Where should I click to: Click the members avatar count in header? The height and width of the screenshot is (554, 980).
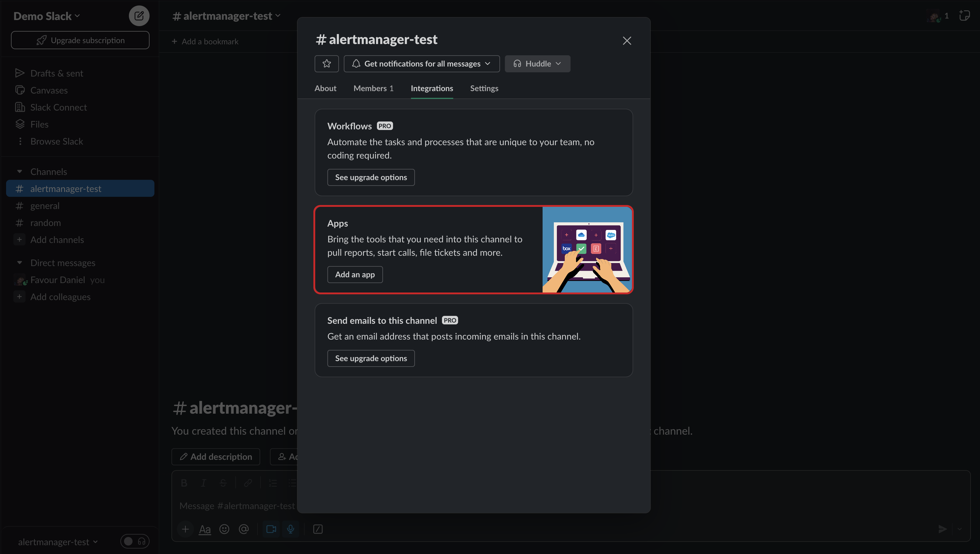[938, 16]
